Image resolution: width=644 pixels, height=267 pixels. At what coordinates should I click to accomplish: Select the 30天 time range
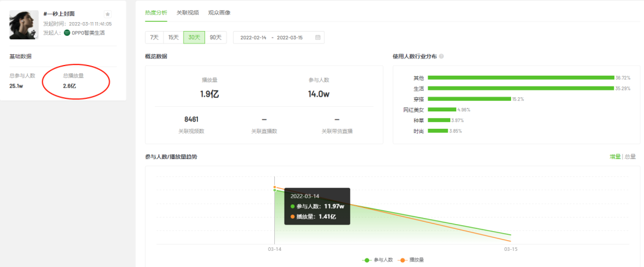(194, 38)
